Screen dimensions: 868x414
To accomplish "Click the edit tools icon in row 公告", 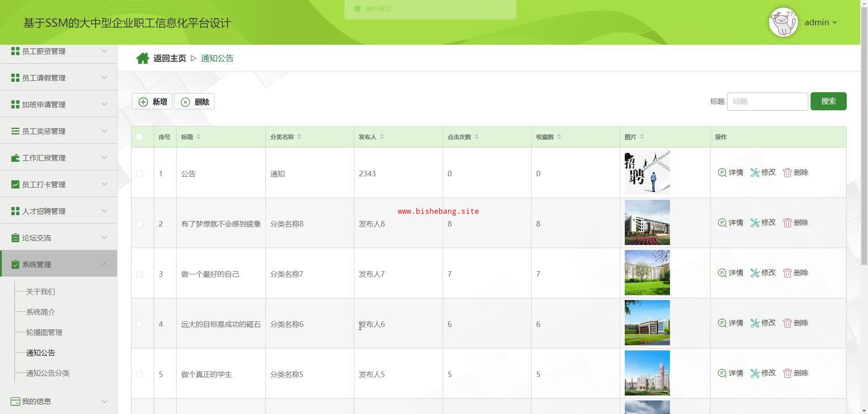I will point(755,173).
